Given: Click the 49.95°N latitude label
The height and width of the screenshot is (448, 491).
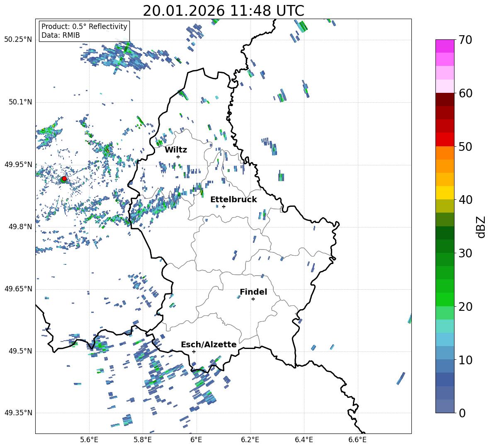Looking at the screenshot, I should click(18, 165).
